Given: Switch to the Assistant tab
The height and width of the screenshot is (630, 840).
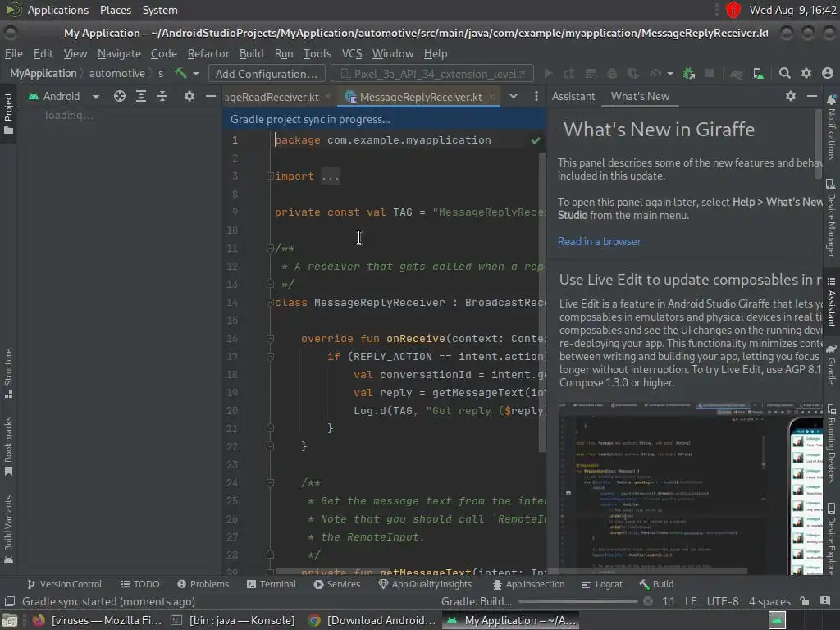Looking at the screenshot, I should [x=573, y=97].
